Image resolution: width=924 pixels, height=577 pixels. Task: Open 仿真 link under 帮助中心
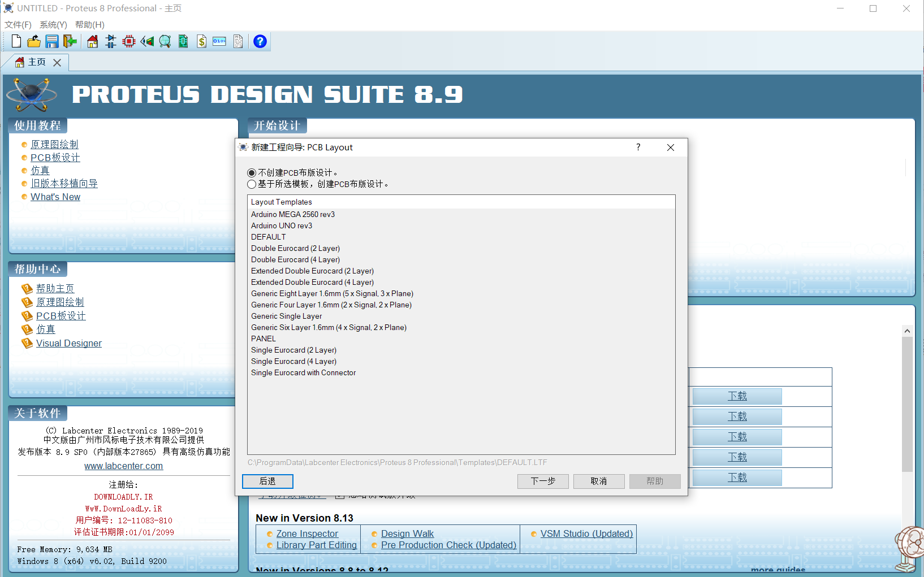pos(46,329)
